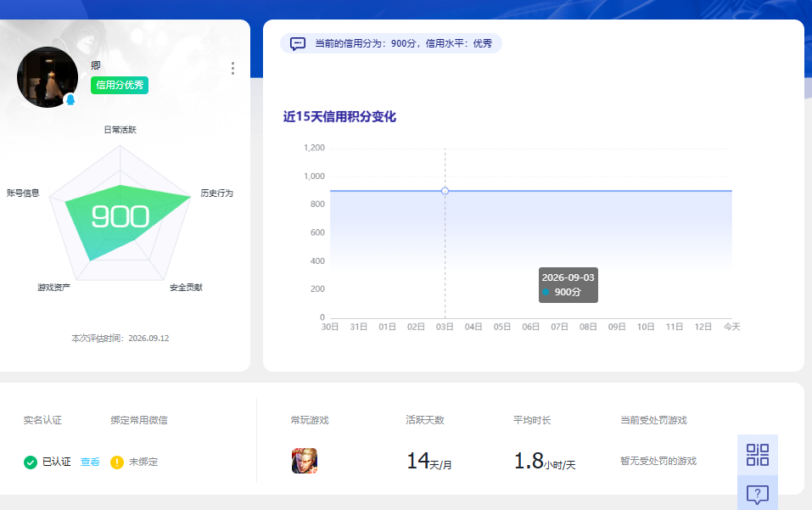Viewport: 812px width, 510px height.
Task: Click the 日常活跃 radar axis label
Action: pos(120,130)
